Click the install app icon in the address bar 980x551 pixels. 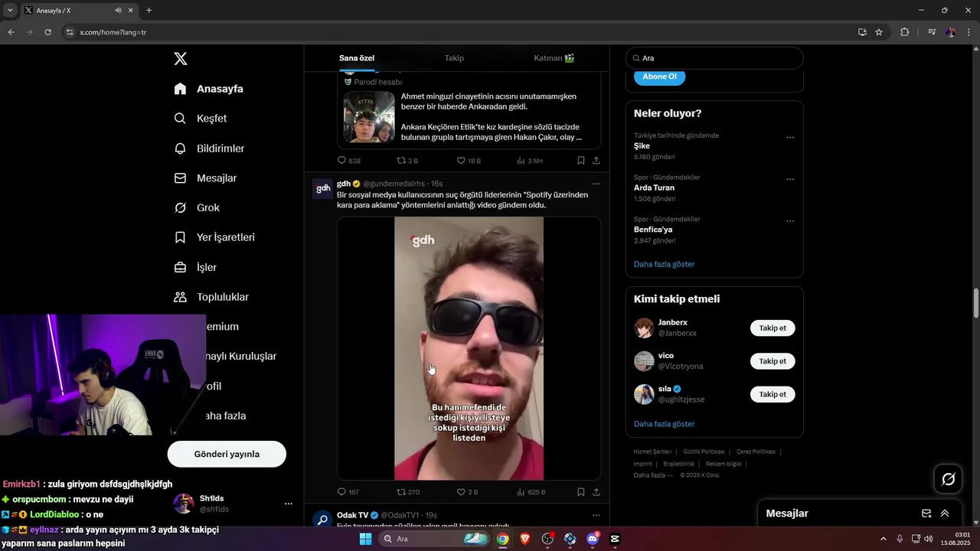pyautogui.click(x=862, y=32)
